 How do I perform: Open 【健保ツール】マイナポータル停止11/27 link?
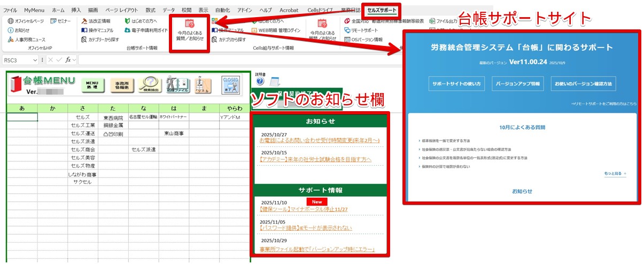pos(303,209)
